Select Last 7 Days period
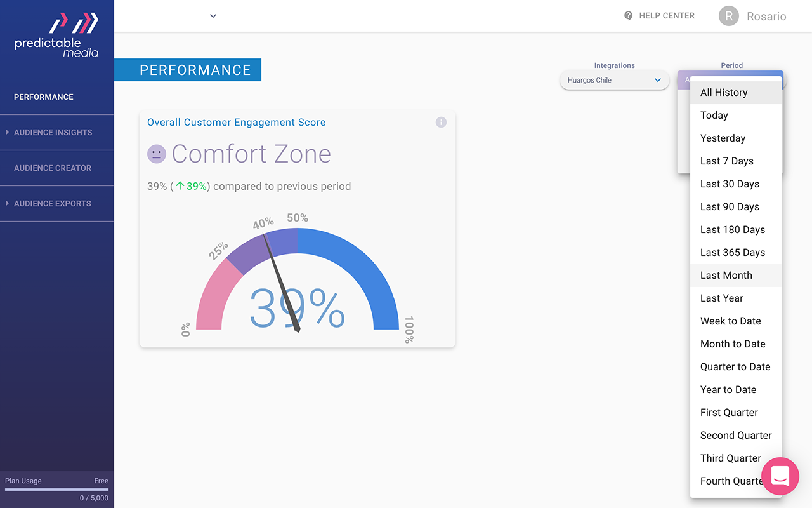The image size is (812, 508). [726, 161]
